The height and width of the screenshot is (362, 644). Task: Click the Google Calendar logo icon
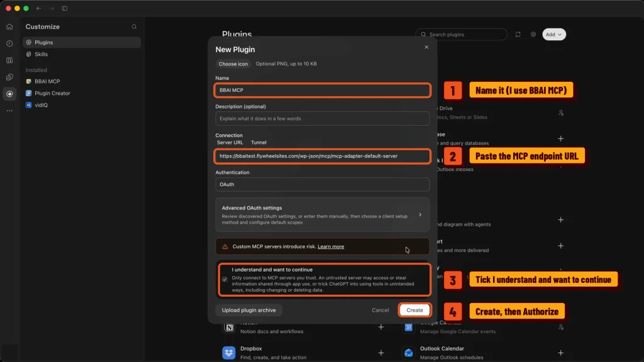pos(409,327)
